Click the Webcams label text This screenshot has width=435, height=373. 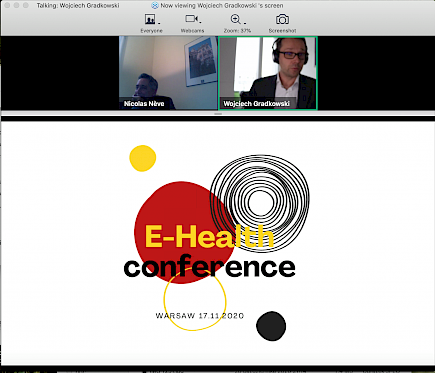(x=192, y=31)
